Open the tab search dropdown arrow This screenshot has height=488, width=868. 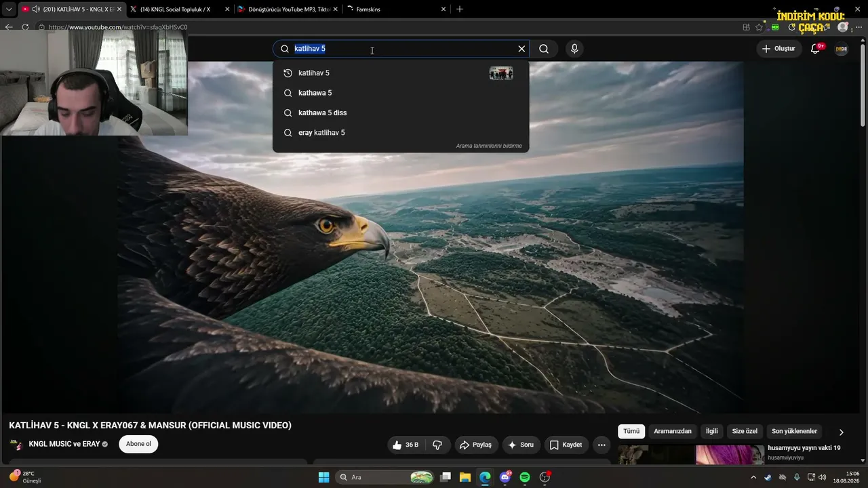point(9,9)
